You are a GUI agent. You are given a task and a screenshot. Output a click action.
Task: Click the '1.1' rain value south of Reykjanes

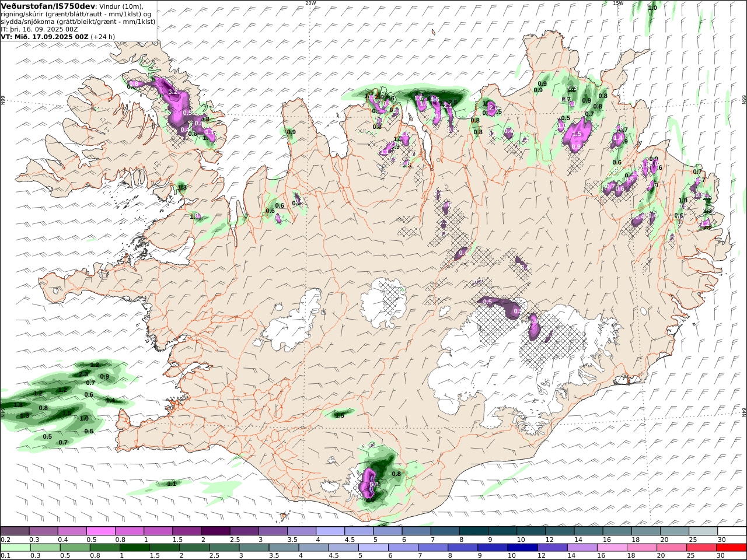click(172, 484)
